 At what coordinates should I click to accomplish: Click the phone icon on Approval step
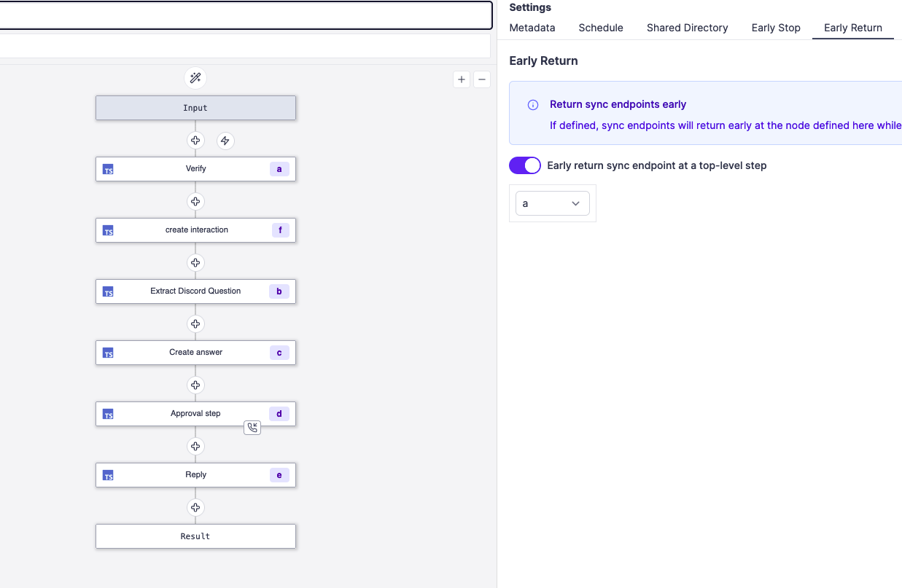coord(252,428)
